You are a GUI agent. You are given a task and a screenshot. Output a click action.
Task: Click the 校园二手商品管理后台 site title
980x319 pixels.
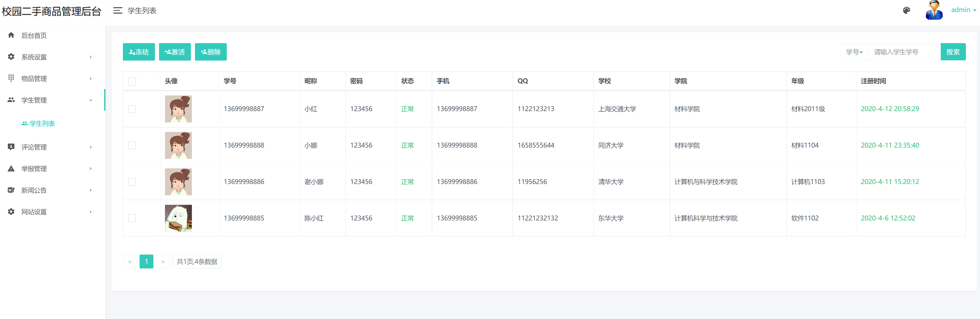pos(51,11)
